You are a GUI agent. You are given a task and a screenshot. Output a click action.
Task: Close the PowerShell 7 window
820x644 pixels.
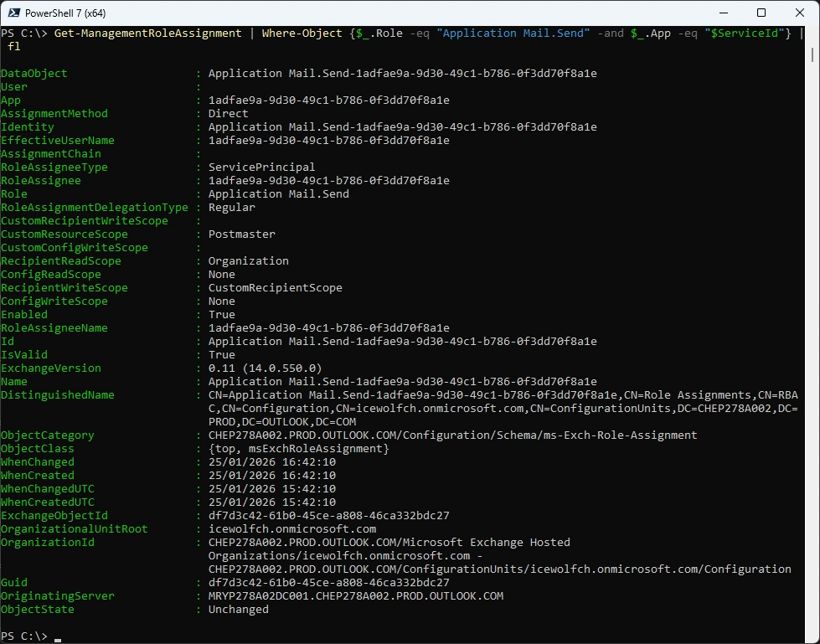pos(799,13)
